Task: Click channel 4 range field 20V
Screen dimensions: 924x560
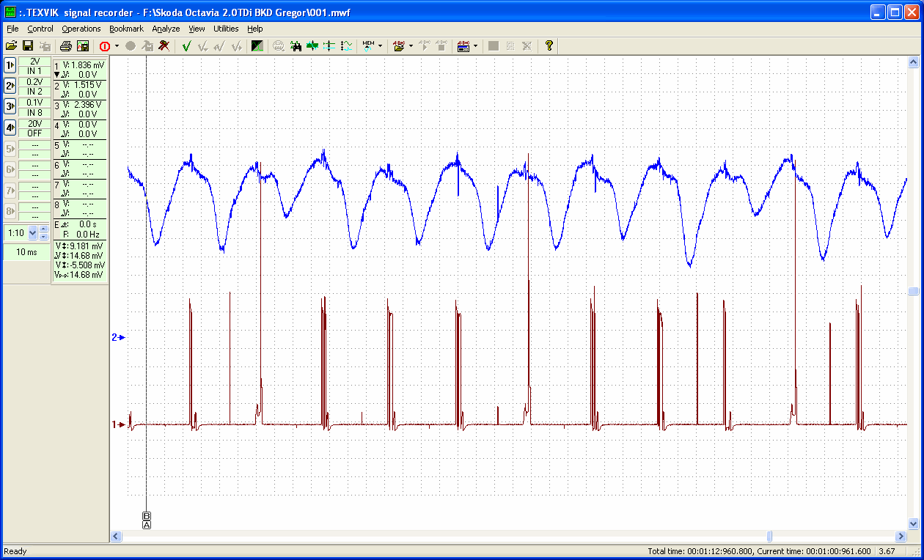Action: click(34, 123)
